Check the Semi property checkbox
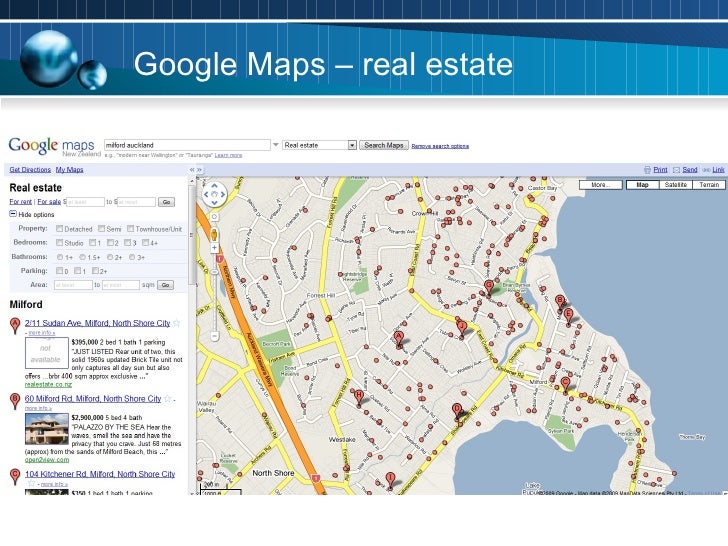Viewport: 728px width, 546px height. click(x=101, y=228)
